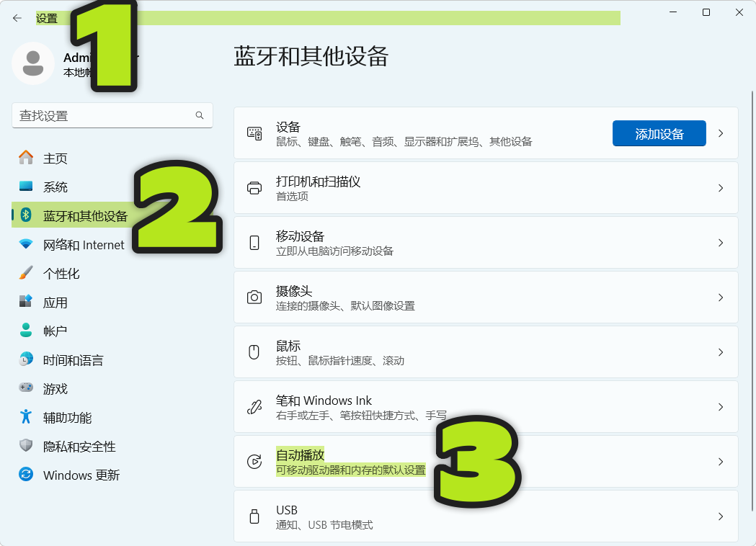Click the Windows Update refresh icon

(26, 475)
